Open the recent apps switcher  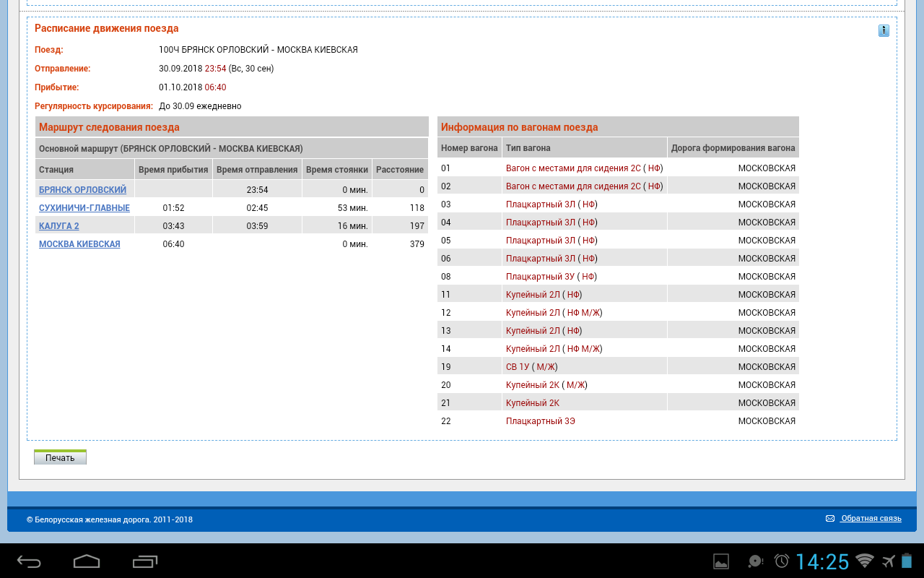point(145,561)
